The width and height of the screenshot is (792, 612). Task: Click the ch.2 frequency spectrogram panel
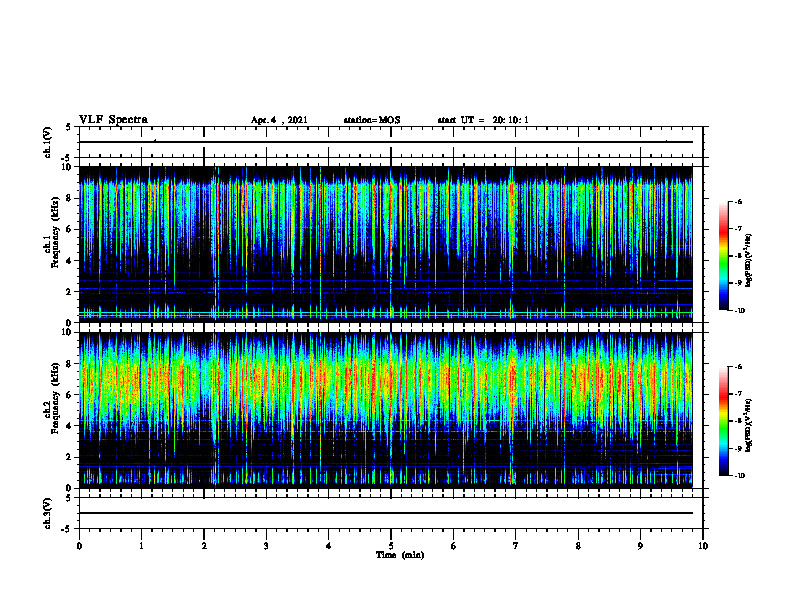click(x=385, y=410)
